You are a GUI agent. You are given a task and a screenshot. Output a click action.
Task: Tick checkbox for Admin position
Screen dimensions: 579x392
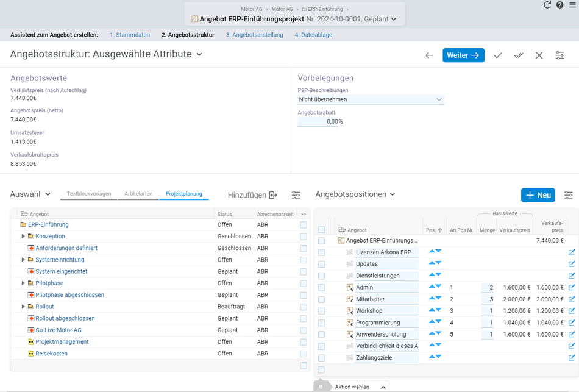point(322,287)
